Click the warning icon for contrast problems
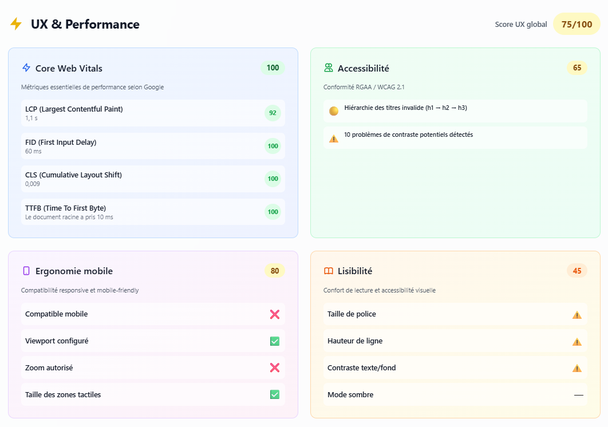This screenshot has height=427, width=608. tap(333, 138)
